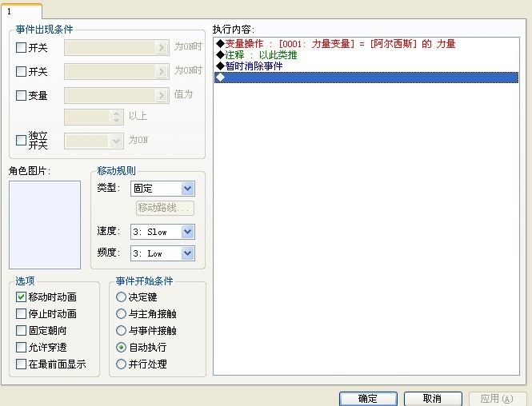Click the 应用(A) button
Viewport: 532px width, 406px height.
[x=497, y=399]
